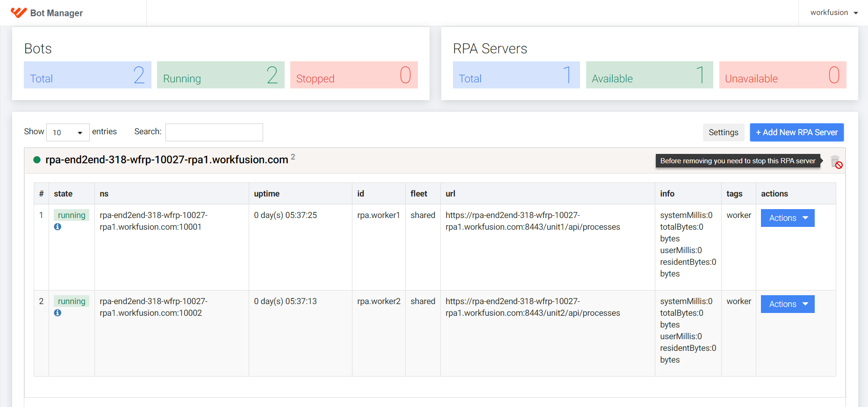
Task: Click the RPA Servers Available tile
Action: pos(650,75)
